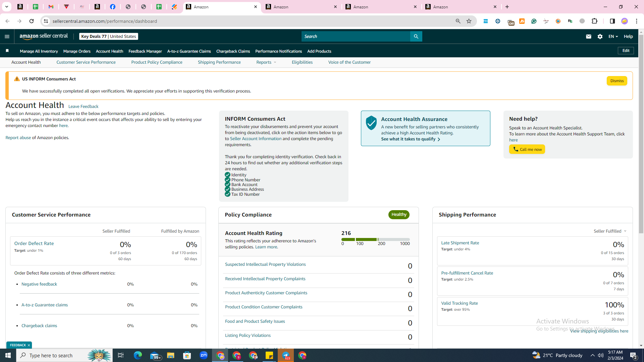Click the bookmark flag icon in favorites bar
The width and height of the screenshot is (644, 362).
(7, 51)
